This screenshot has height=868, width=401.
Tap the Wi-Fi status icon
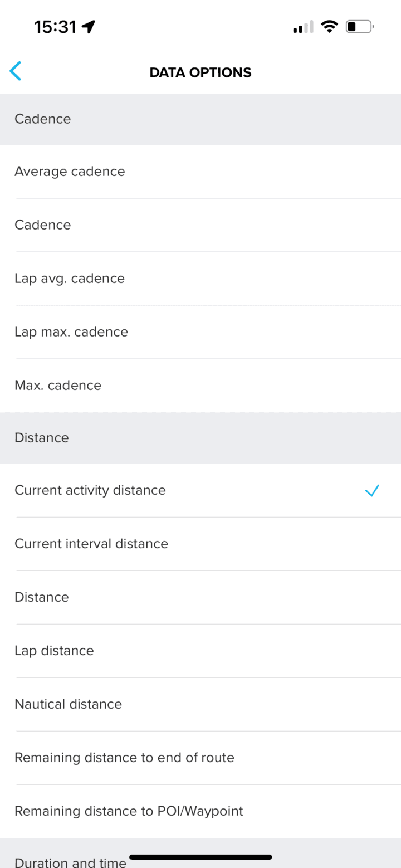(330, 26)
